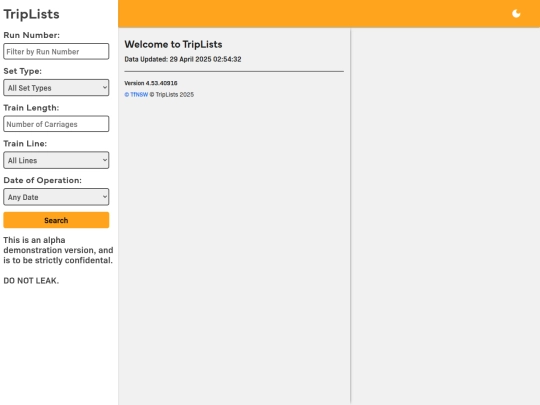
Task: Focus the Filter by Run Number field
Action: [x=56, y=51]
